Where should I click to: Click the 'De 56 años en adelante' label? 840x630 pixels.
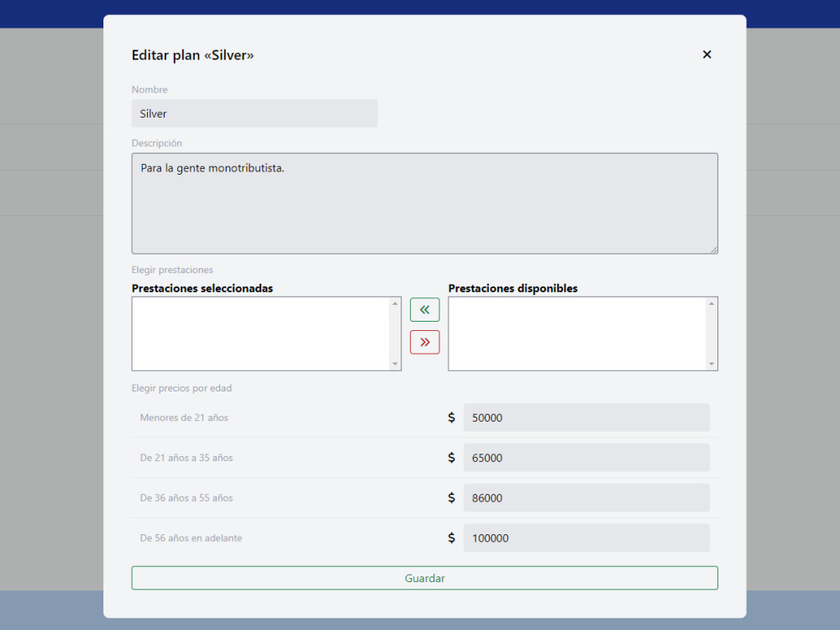(x=192, y=538)
